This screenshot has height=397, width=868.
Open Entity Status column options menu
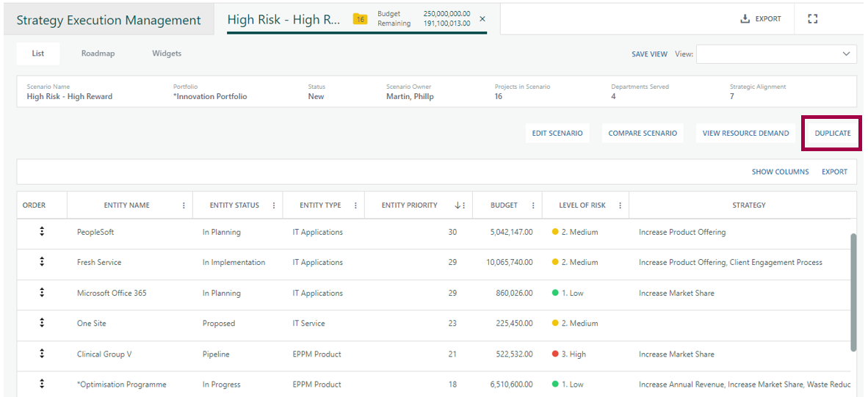(273, 205)
